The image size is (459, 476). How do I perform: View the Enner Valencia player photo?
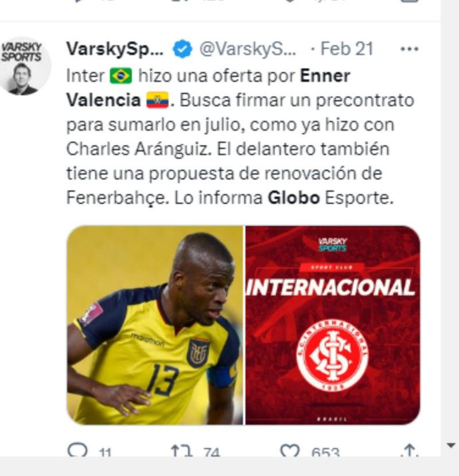[155, 325]
